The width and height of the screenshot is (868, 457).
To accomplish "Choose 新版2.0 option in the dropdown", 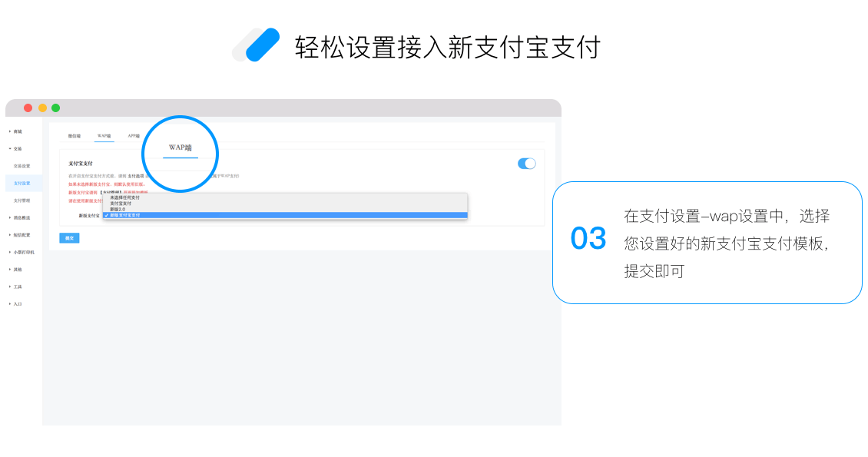I will pyautogui.click(x=285, y=209).
